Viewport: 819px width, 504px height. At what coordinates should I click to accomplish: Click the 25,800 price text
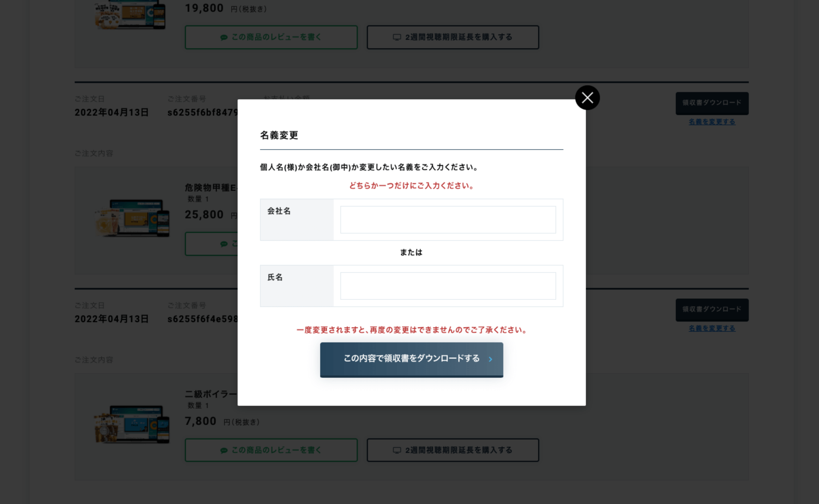[204, 214]
